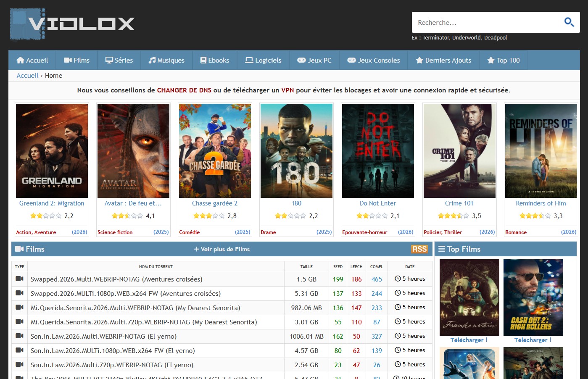Click the Avatar : De feu et… title
This screenshot has width=588, height=379.
[x=133, y=203]
